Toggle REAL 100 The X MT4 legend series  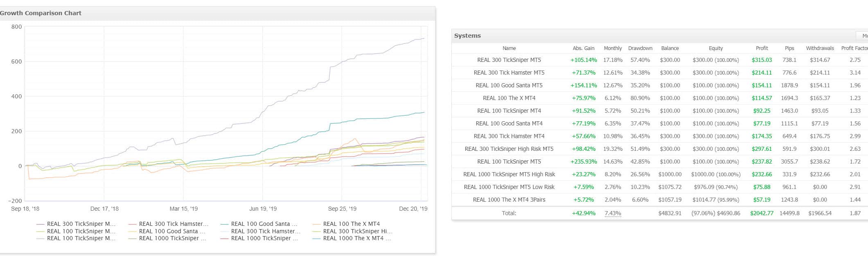point(351,224)
